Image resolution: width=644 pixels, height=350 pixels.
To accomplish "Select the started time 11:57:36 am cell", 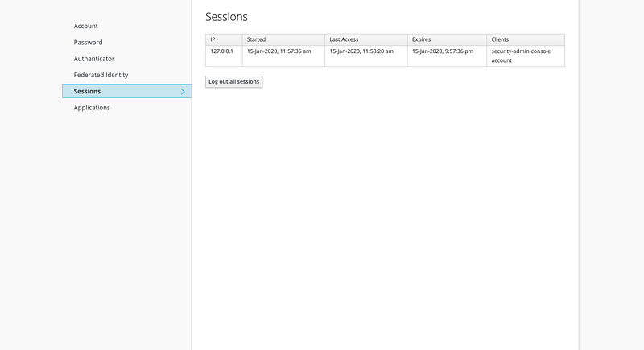I will [283, 56].
